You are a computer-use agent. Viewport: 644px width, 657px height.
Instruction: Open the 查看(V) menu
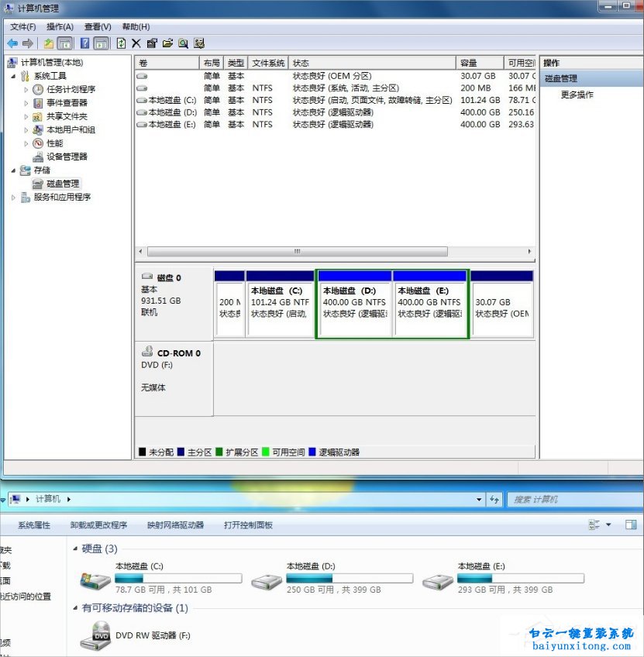point(96,26)
